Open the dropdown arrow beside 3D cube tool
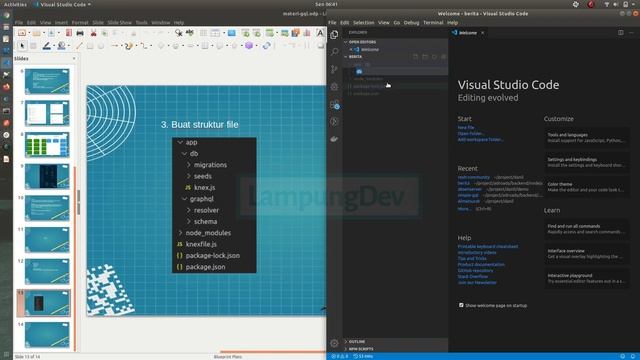The image size is (640, 360). tap(256, 46)
